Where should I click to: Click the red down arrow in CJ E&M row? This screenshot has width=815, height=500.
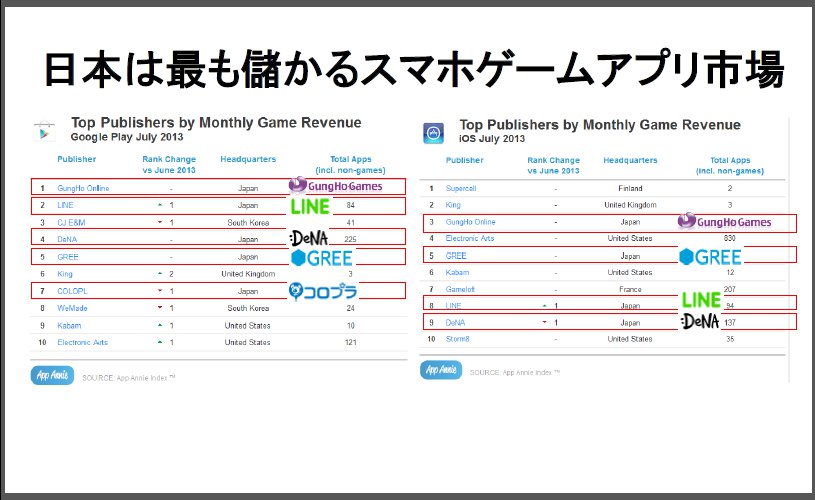160,222
